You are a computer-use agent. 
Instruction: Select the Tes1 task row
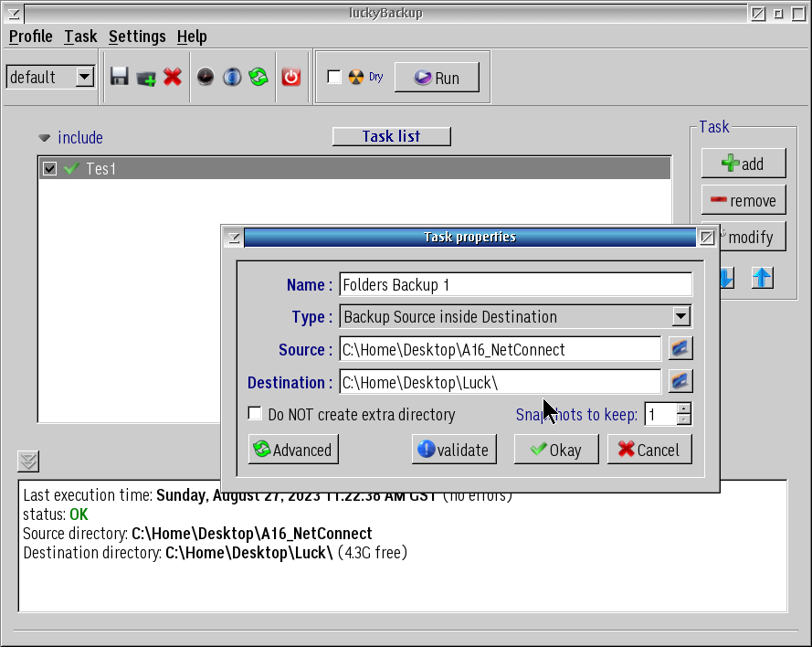point(354,168)
